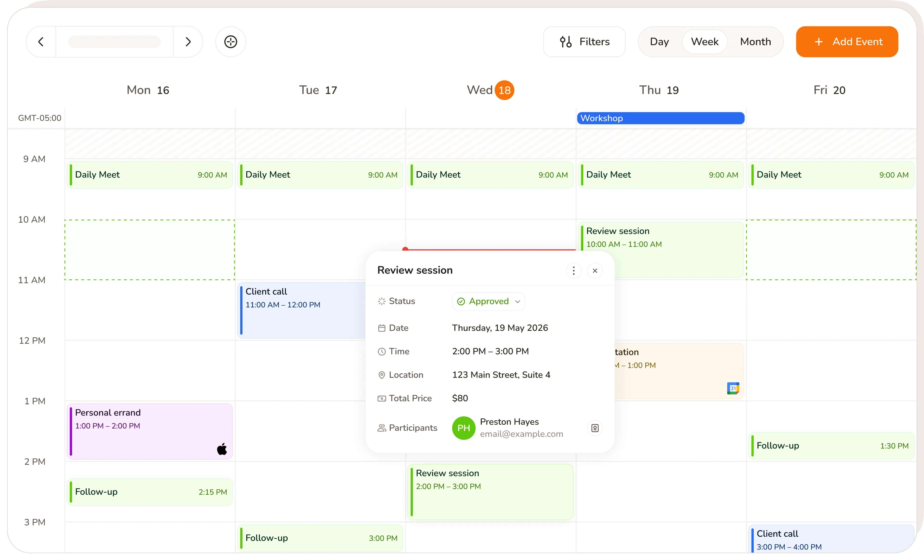Open the Approved status dropdown
The width and height of the screenshot is (924, 560).
(488, 301)
